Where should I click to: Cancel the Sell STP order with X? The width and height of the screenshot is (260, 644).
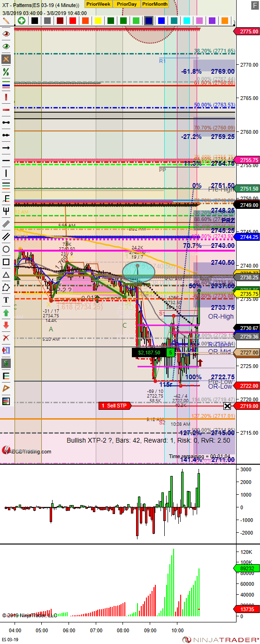point(227,406)
